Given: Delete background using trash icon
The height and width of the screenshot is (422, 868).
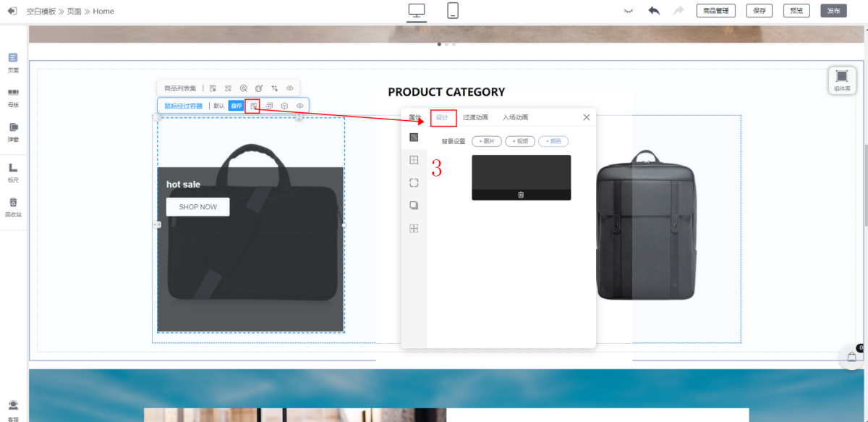Looking at the screenshot, I should click(x=521, y=195).
